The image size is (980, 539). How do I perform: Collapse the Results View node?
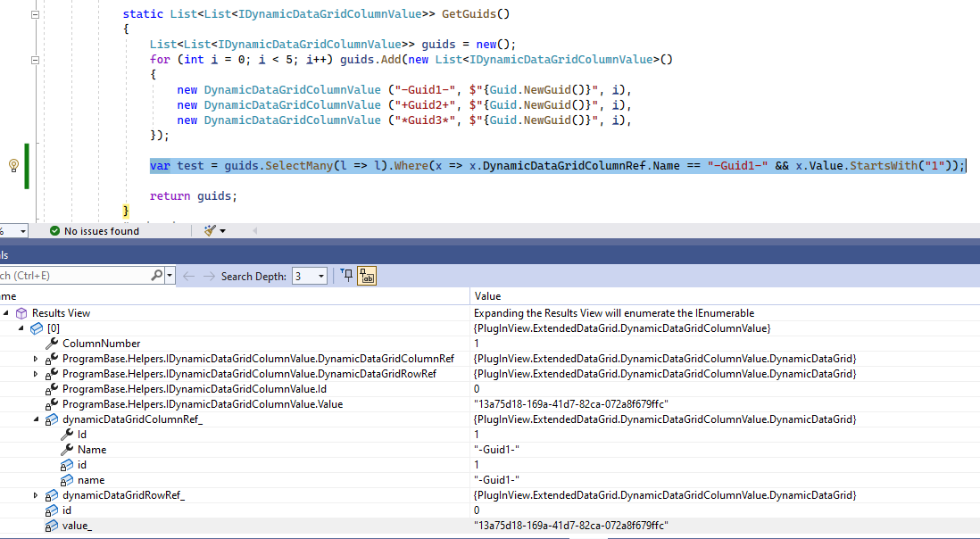click(x=7, y=312)
